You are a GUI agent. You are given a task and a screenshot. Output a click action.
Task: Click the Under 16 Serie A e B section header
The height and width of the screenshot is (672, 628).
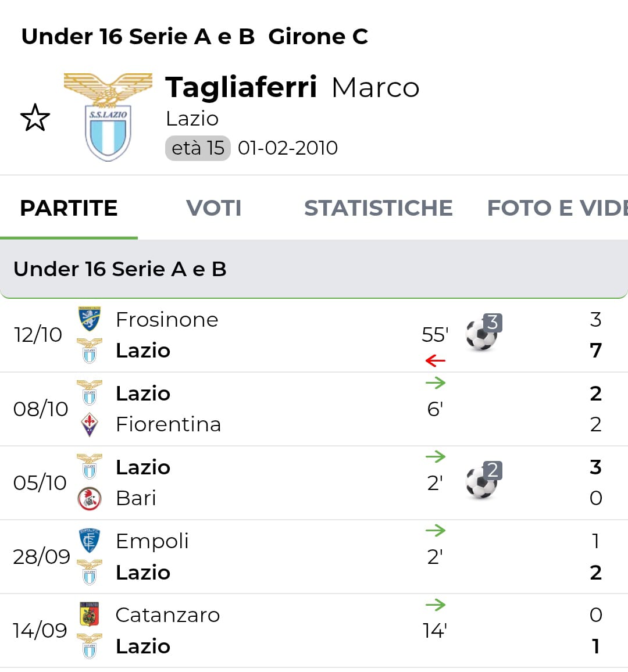pos(120,269)
